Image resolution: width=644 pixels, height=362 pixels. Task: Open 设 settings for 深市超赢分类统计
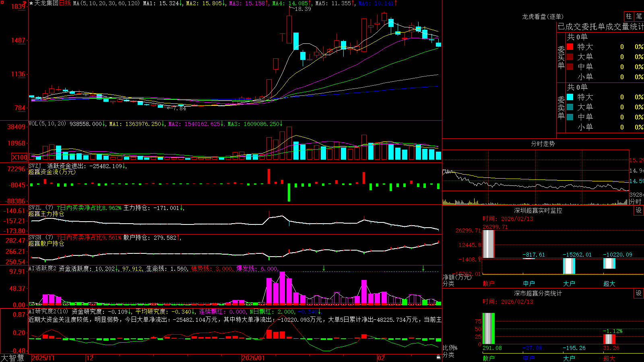pos(638,293)
